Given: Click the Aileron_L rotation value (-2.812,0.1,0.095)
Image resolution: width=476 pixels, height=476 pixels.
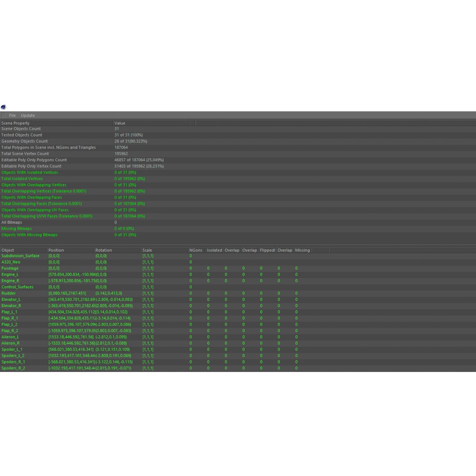Looking at the screenshot, I should click(111, 337).
